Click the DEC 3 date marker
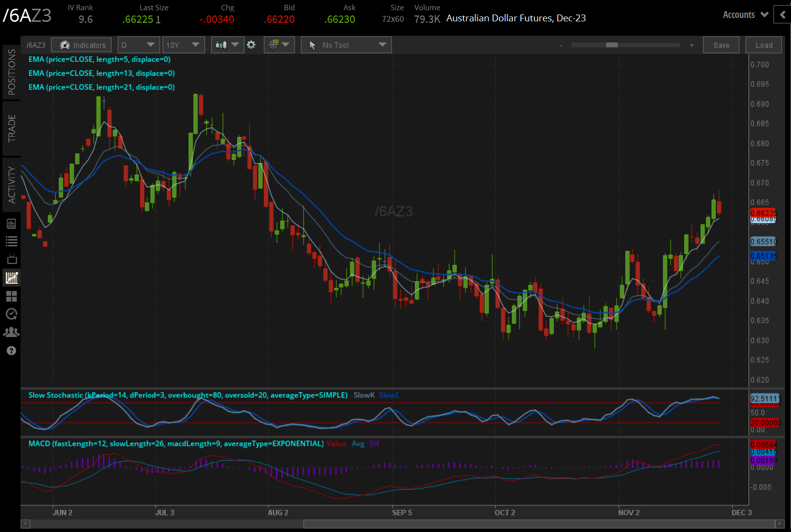791x532 pixels. pyautogui.click(x=742, y=513)
